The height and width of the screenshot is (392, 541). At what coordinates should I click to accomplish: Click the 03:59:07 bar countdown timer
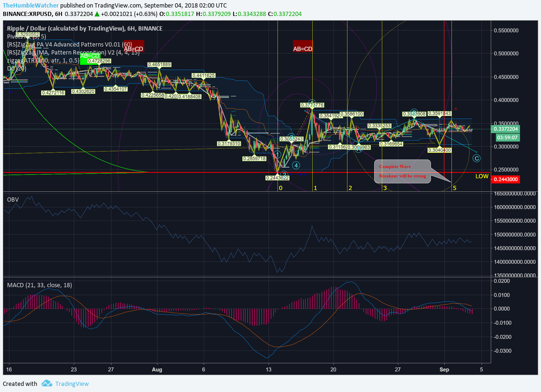[507, 137]
